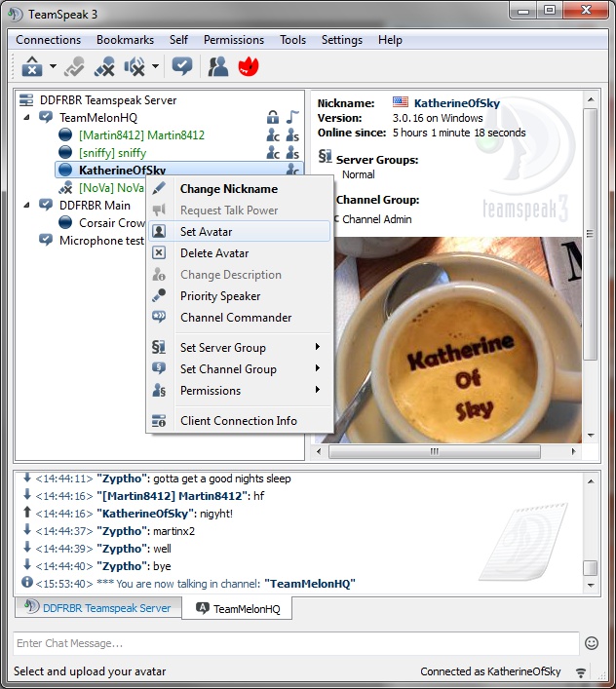The image size is (616, 689).
Task: Toggle the speakers mute toolbar icon
Action: [135, 67]
